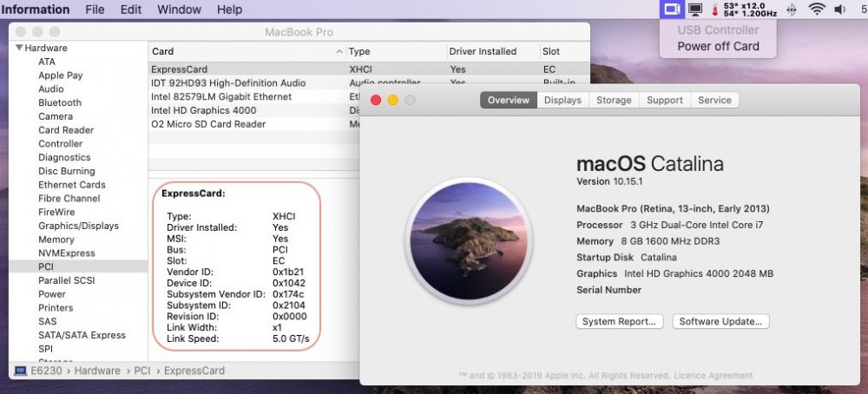
Task: Collapse the Hardware disclosure triangle
Action: pos(19,49)
